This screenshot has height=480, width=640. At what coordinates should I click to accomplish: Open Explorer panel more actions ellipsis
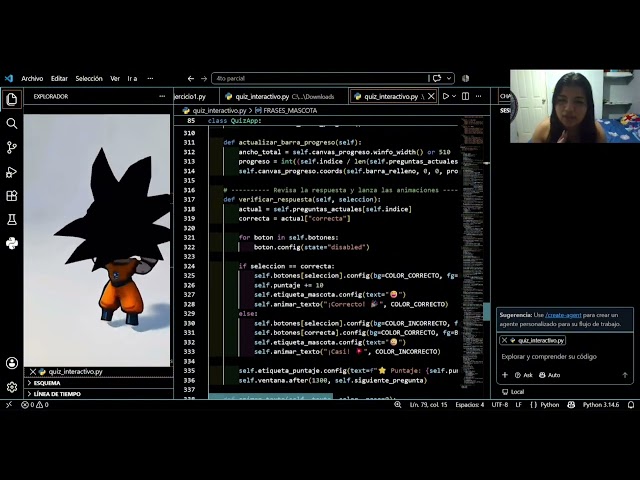coord(162,96)
